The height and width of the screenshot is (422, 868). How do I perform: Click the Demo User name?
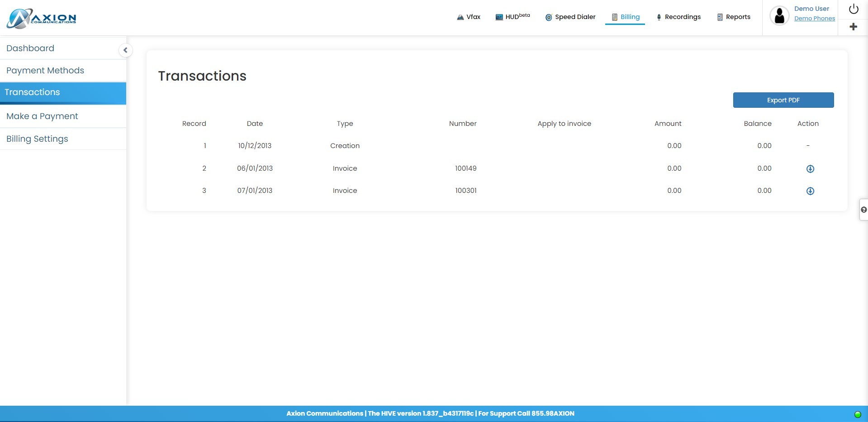click(811, 9)
